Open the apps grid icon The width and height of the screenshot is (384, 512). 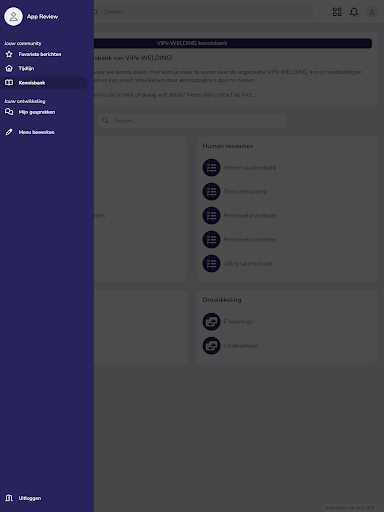pos(337,12)
